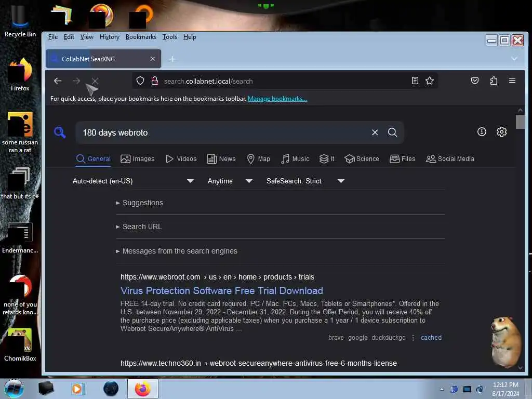Open the SafeSearch: Strict dropdown

tap(305, 181)
